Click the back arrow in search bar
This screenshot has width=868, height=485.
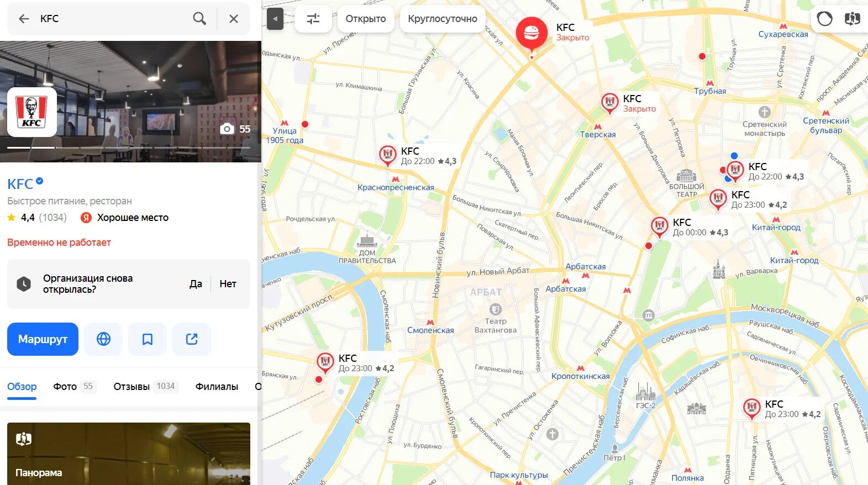(x=24, y=19)
